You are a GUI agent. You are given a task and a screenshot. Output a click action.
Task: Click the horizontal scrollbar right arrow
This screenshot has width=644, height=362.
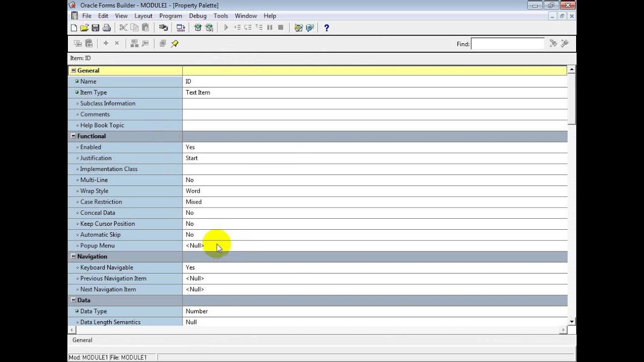(563, 330)
